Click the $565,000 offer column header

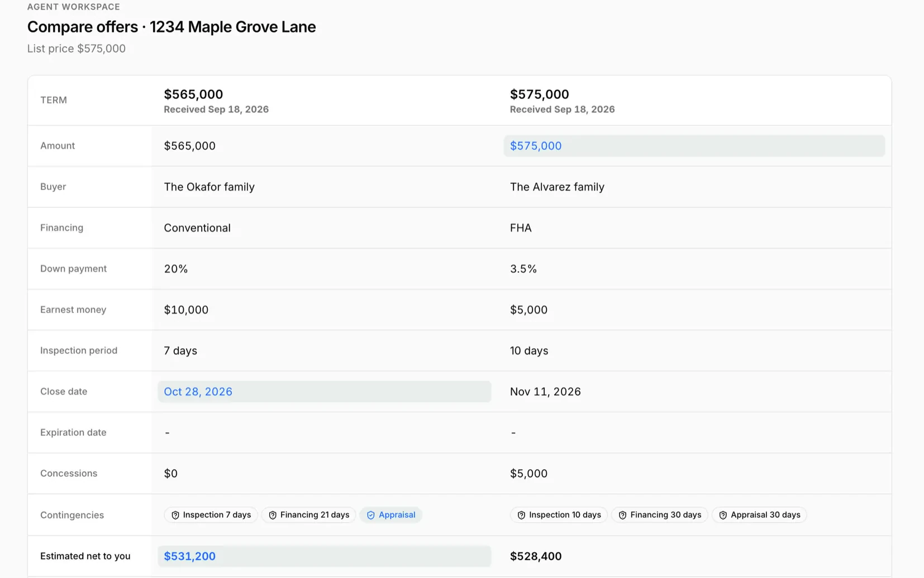coord(216,101)
